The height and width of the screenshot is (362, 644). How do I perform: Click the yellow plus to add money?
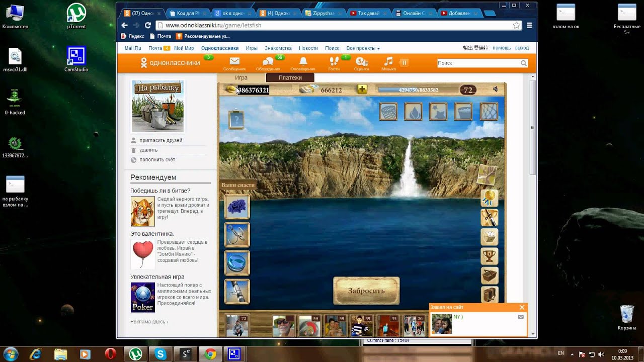[x=362, y=89]
